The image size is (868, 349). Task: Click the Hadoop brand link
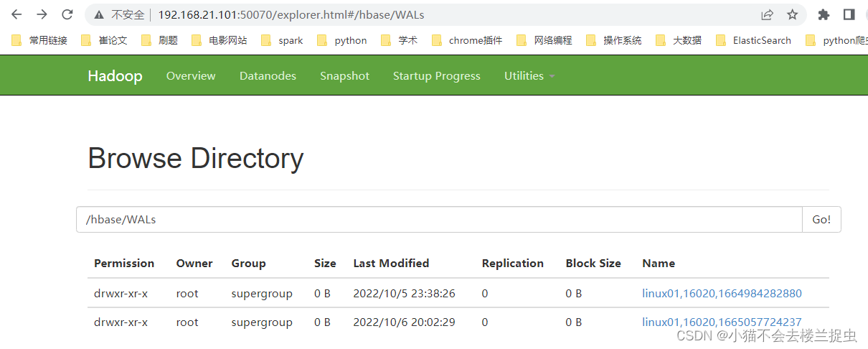coord(115,75)
